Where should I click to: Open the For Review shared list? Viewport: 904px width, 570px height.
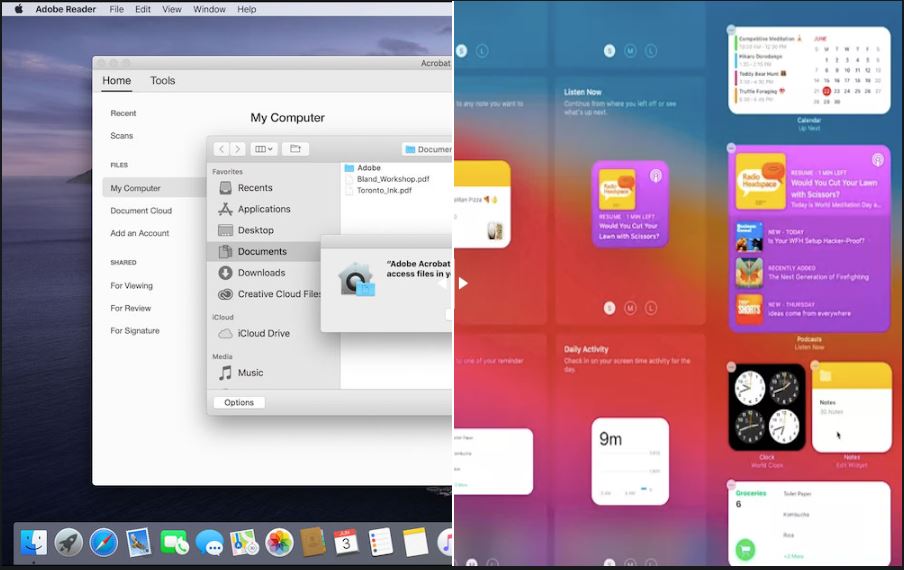pyautogui.click(x=130, y=308)
